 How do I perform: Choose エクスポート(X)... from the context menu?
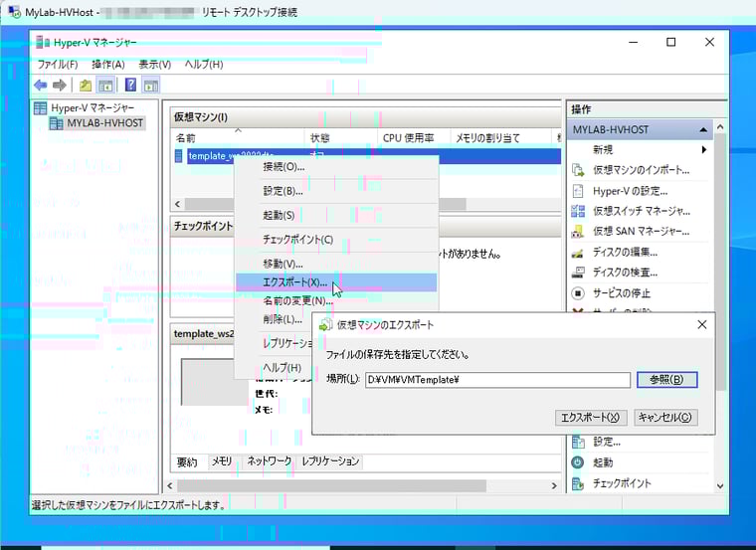click(x=336, y=282)
